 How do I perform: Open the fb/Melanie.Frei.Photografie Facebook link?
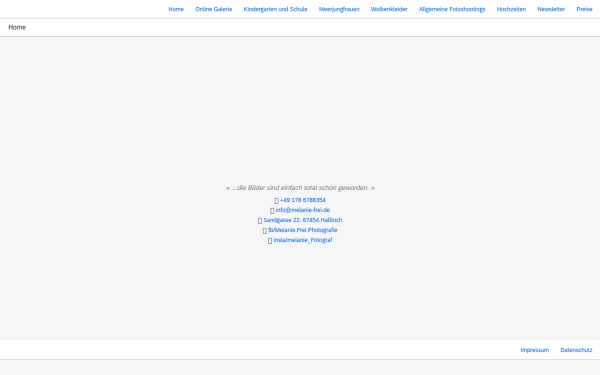click(303, 230)
